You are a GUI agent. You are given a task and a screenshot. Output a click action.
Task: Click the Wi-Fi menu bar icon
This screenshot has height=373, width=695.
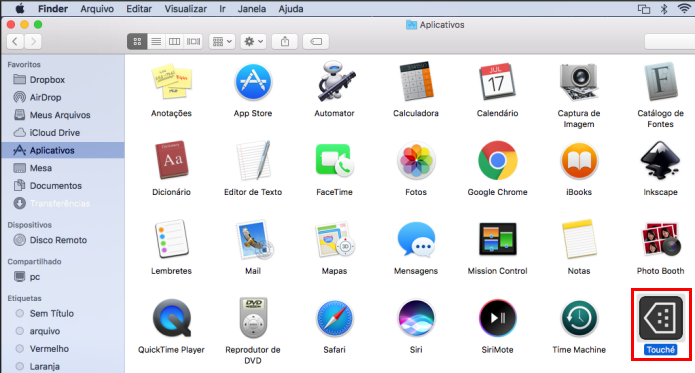click(x=685, y=8)
